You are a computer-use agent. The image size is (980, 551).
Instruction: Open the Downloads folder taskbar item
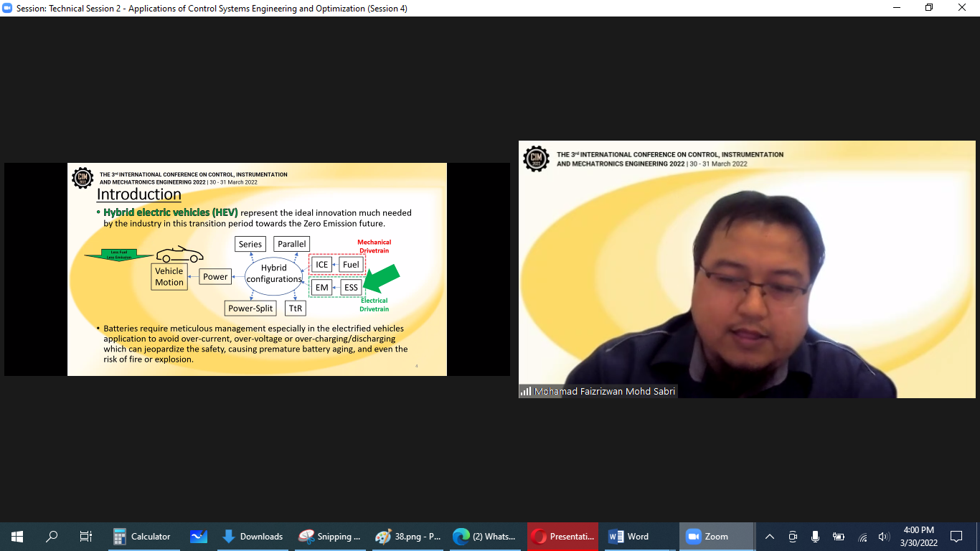coord(253,536)
